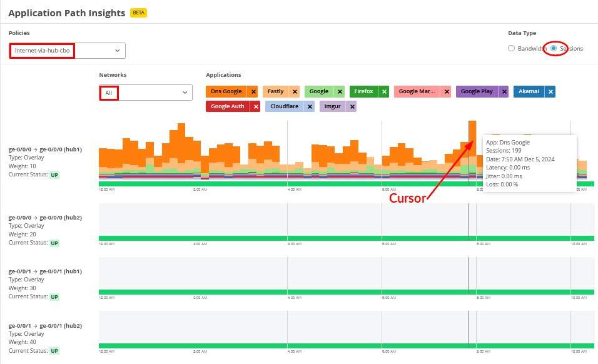Click the empty ge-0/0/1 (hub2) chart area
This screenshot has height=364, width=598.
(347, 326)
